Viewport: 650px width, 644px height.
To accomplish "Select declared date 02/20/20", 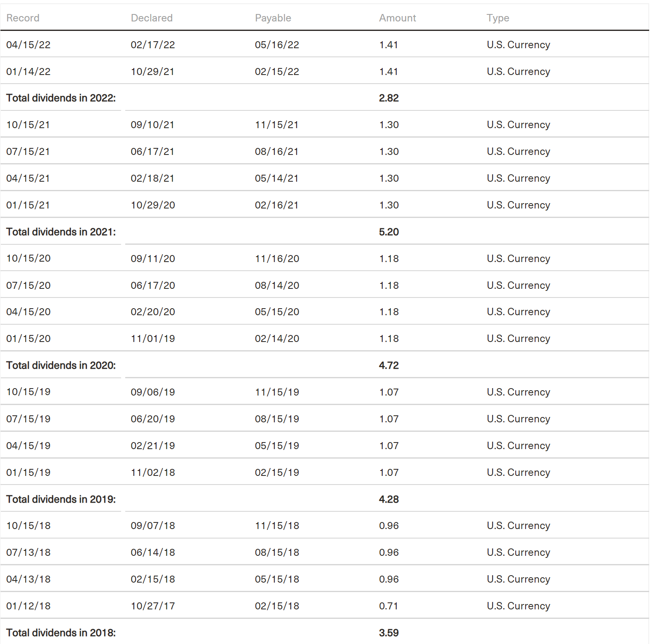I will point(153,312).
